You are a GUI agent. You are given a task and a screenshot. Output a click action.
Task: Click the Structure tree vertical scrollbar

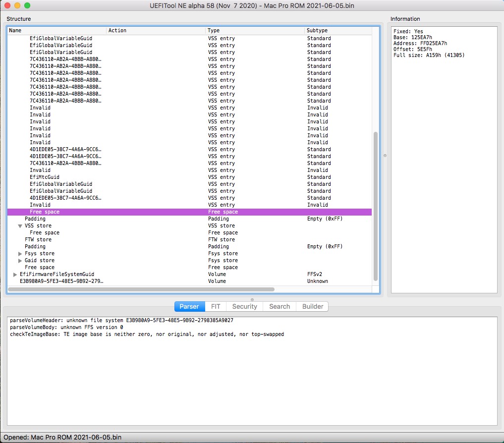point(376,206)
